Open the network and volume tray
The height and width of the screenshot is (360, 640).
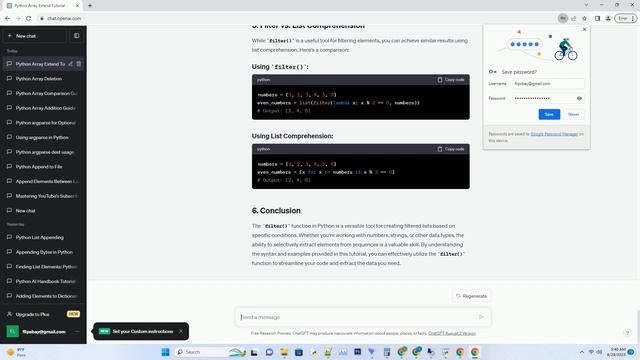coord(595,352)
